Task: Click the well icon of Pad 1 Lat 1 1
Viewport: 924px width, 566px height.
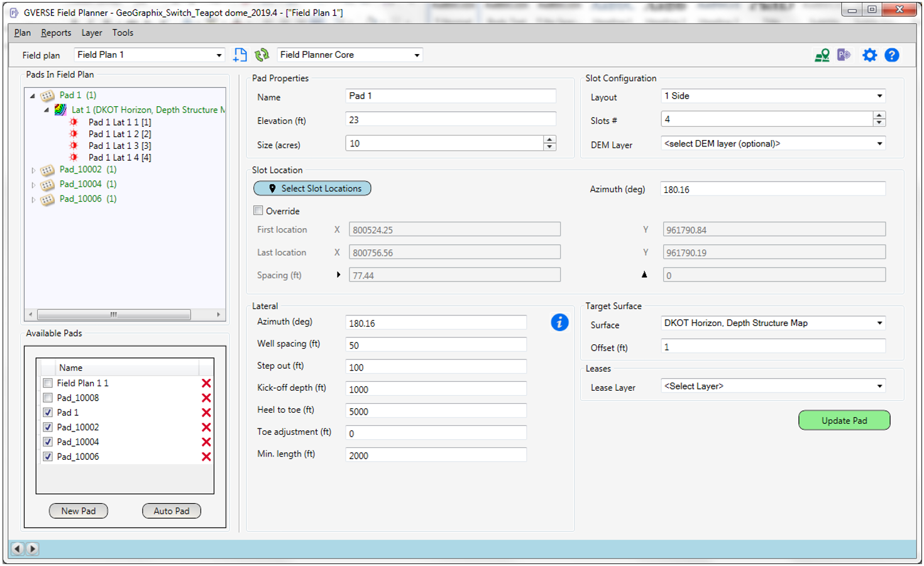Action: pyautogui.click(x=74, y=122)
